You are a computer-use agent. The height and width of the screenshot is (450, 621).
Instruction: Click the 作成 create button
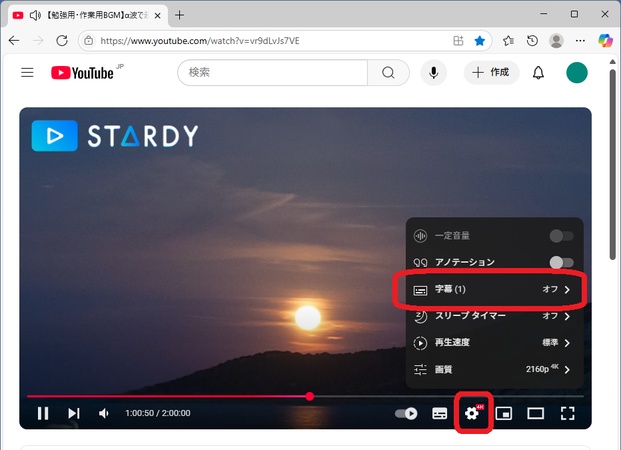click(491, 72)
